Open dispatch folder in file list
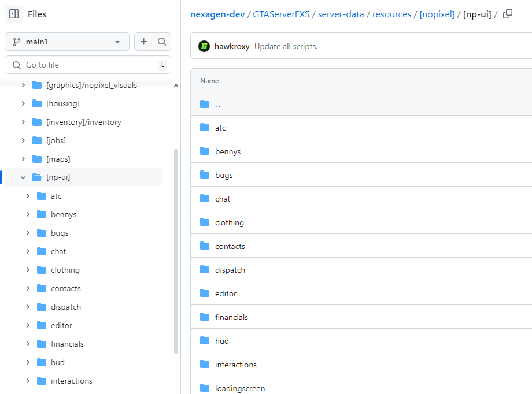 [x=230, y=270]
